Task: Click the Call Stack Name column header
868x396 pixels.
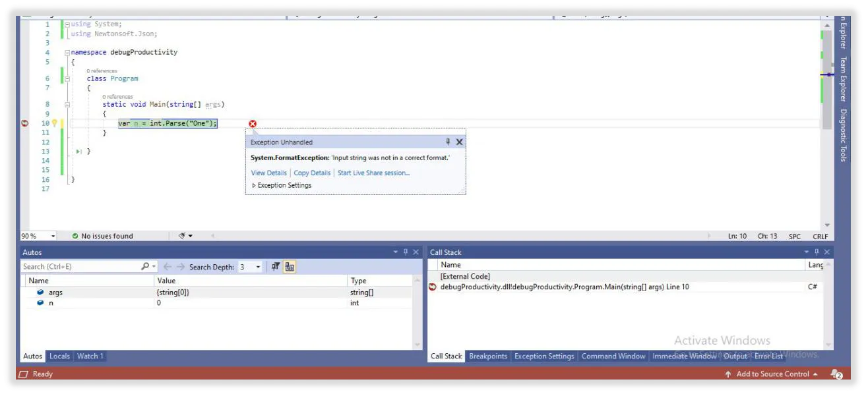Action: pos(621,265)
